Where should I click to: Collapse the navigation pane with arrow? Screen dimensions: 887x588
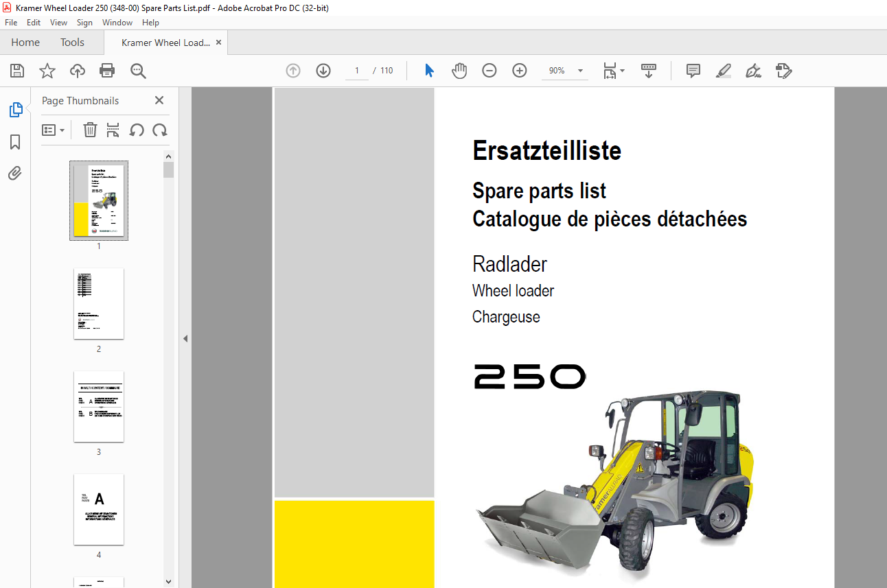tap(185, 338)
